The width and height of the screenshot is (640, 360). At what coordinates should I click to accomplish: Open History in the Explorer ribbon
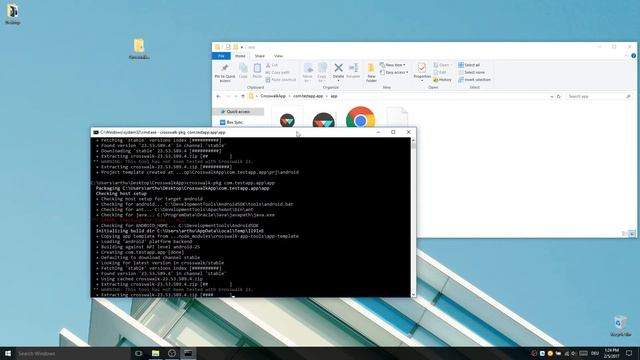coord(442,80)
